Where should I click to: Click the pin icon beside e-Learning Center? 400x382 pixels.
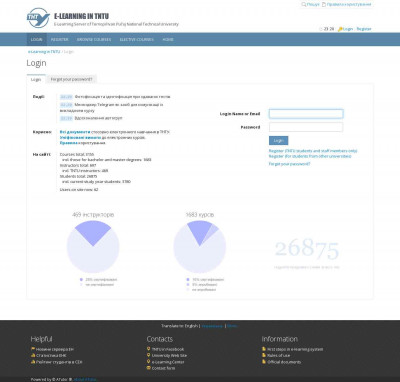[x=149, y=362]
